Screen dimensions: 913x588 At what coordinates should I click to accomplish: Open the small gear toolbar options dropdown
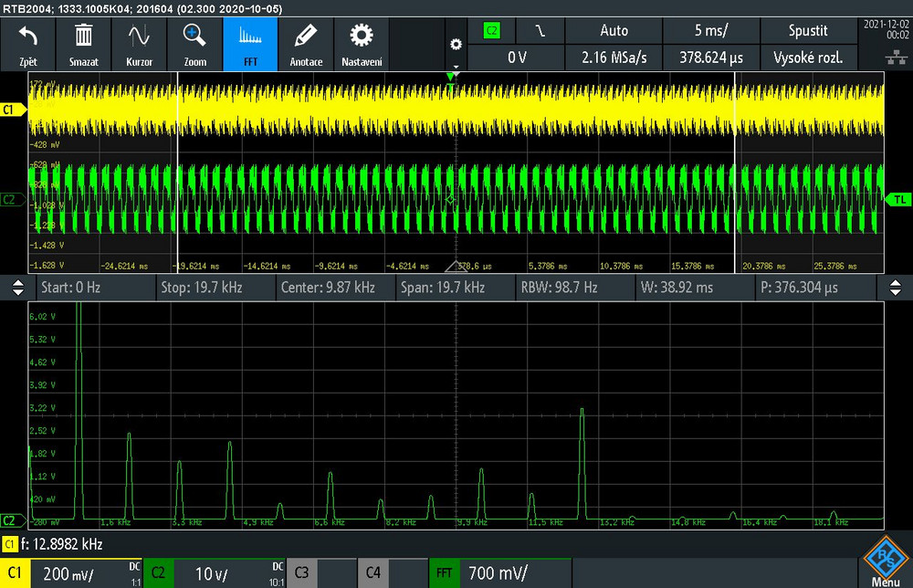tap(456, 45)
